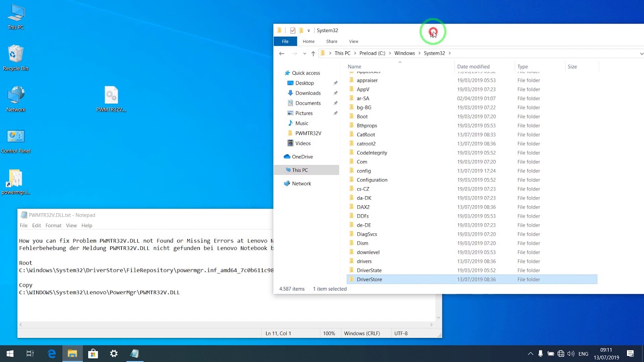Viewport: 644px width, 362px height.
Task: Open the action center notification icon
Action: click(630, 354)
